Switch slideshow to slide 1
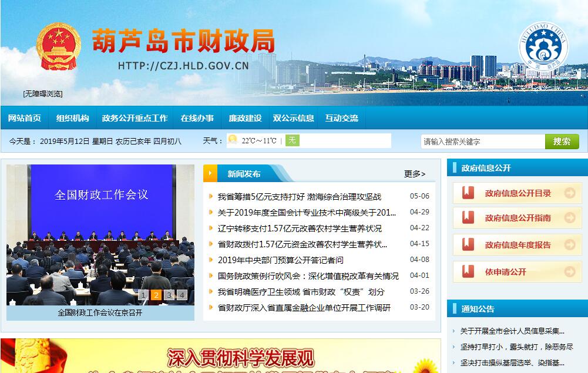 [143, 295]
